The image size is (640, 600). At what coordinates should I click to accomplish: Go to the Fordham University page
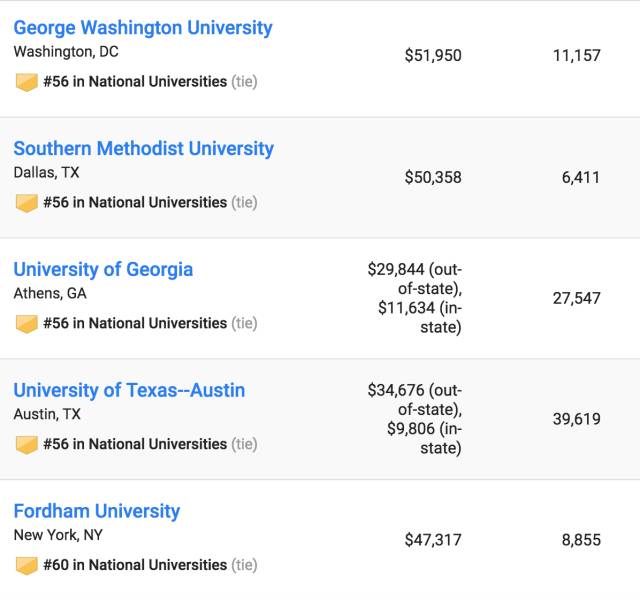click(x=97, y=512)
